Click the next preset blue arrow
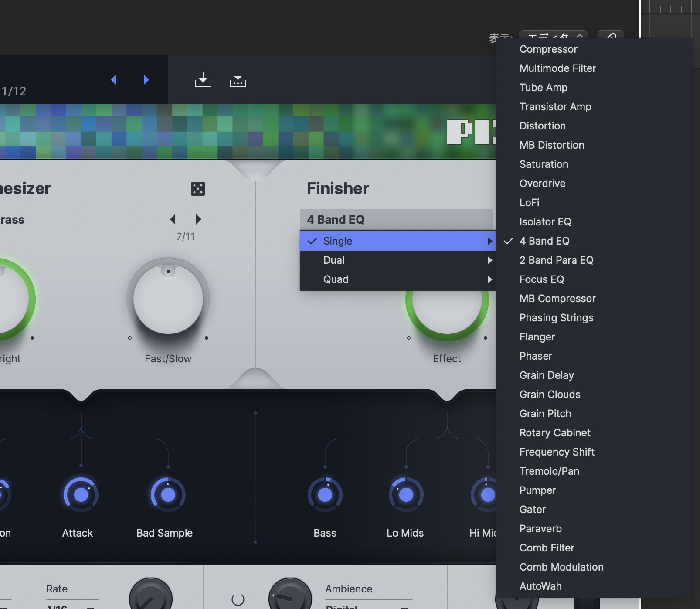The height and width of the screenshot is (609, 700). pyautogui.click(x=146, y=80)
